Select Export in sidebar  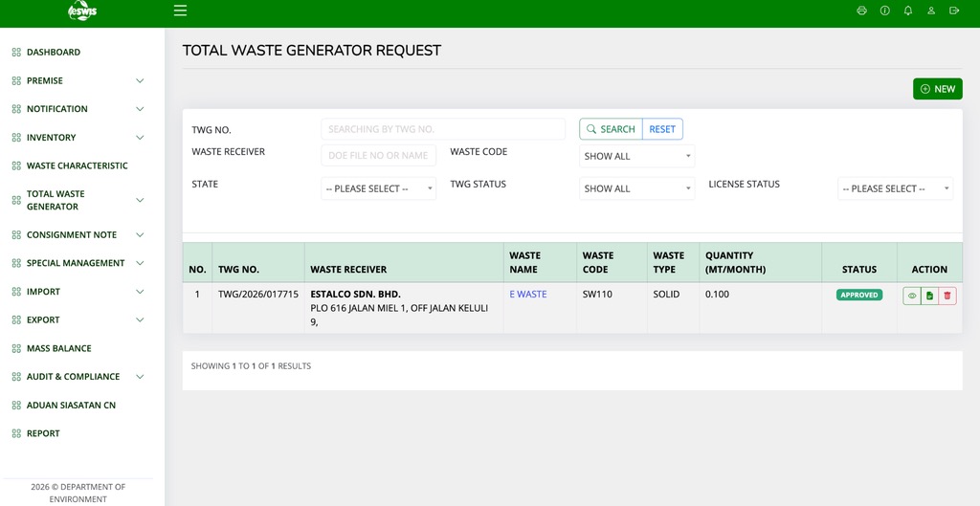click(x=43, y=319)
